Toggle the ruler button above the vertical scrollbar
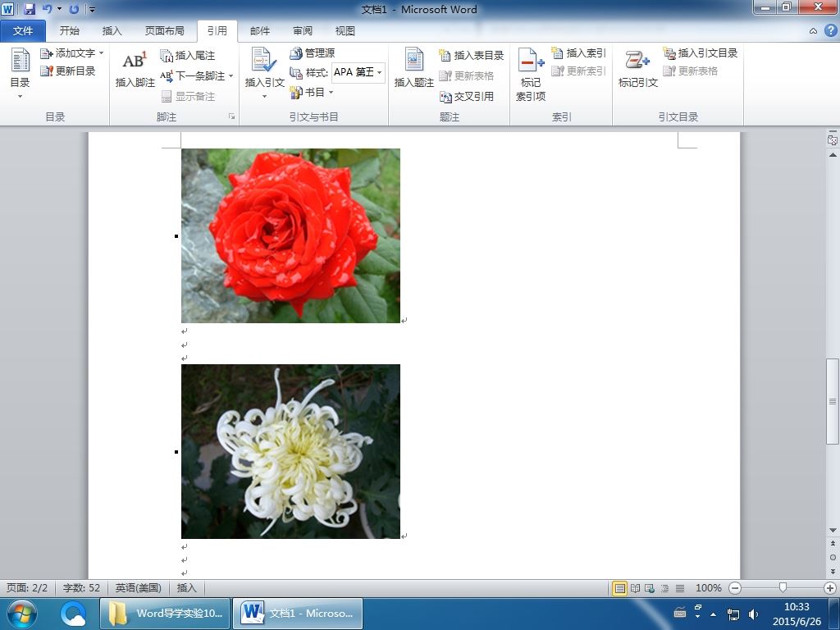This screenshot has height=630, width=840. pyautogui.click(x=833, y=139)
